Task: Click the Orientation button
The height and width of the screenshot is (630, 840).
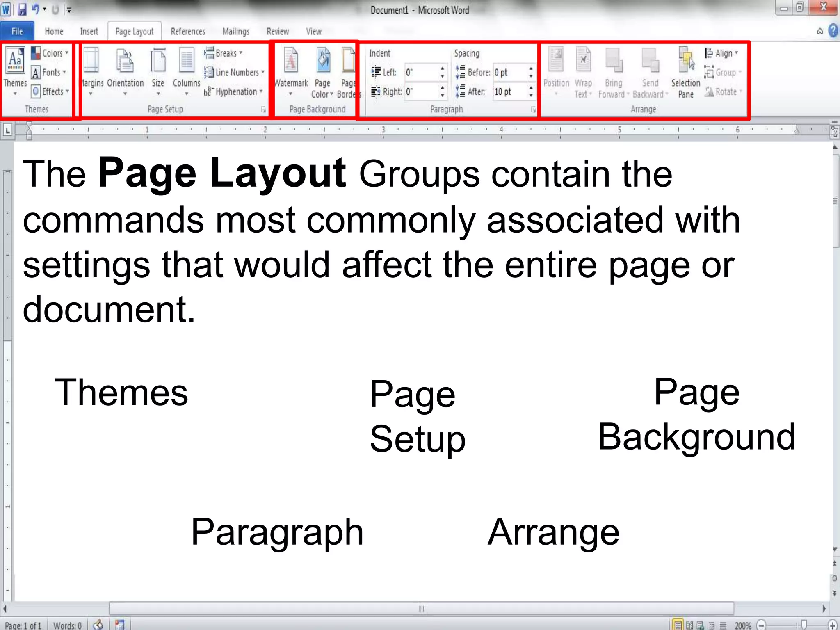Action: click(125, 72)
